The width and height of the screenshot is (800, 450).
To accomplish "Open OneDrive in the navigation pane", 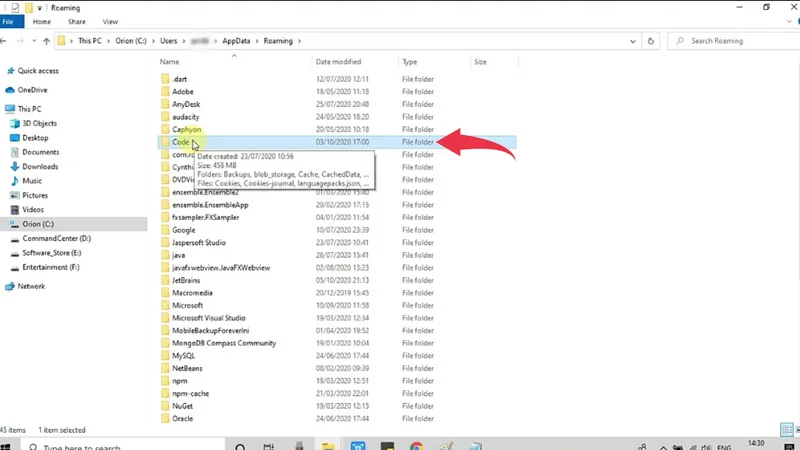I will click(x=32, y=90).
